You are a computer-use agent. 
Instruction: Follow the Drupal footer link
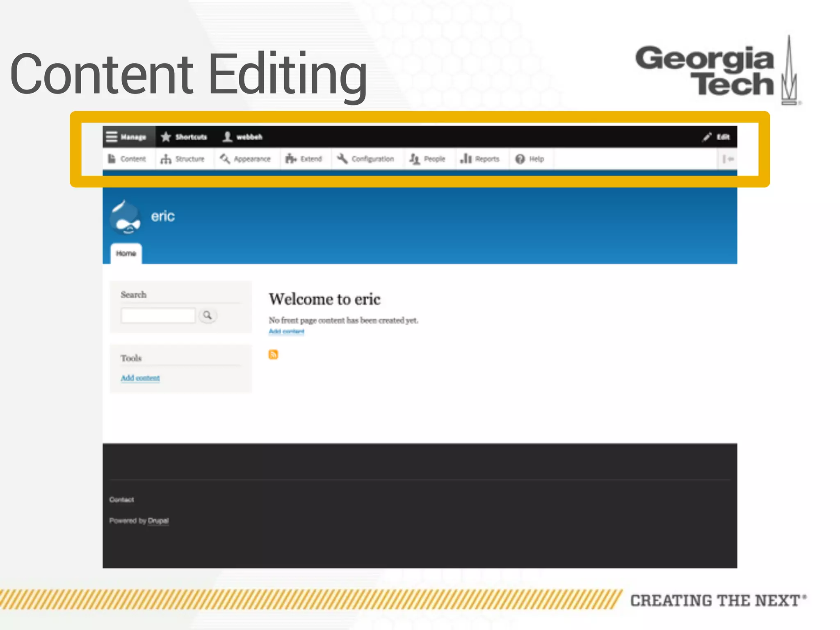158,521
